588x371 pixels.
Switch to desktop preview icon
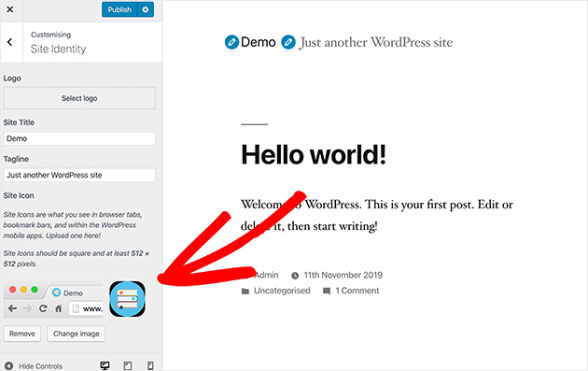point(105,365)
